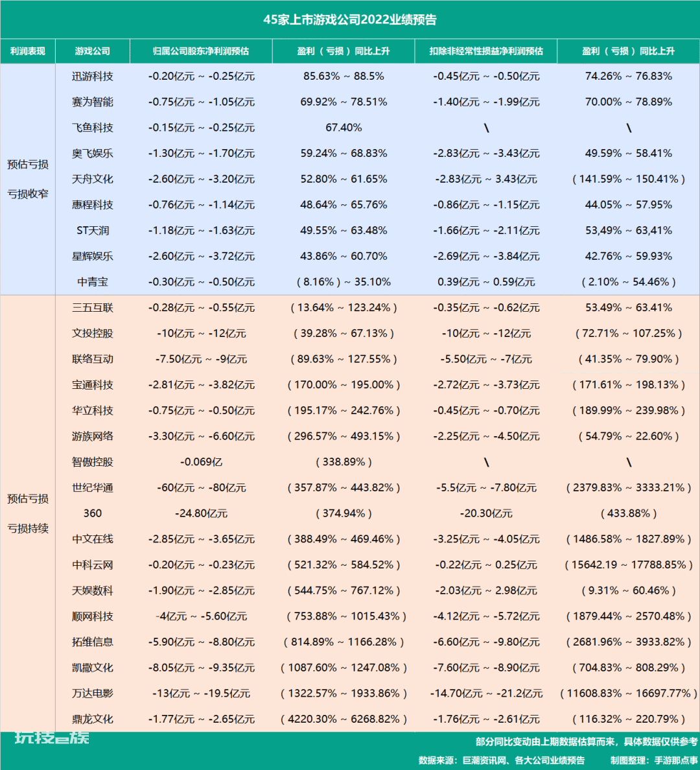
Task: Click company name '星辉娱乐'
Action: tap(92, 256)
